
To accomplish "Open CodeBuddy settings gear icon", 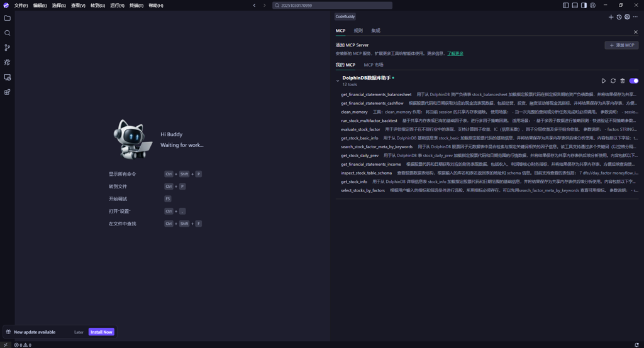I will (x=627, y=17).
